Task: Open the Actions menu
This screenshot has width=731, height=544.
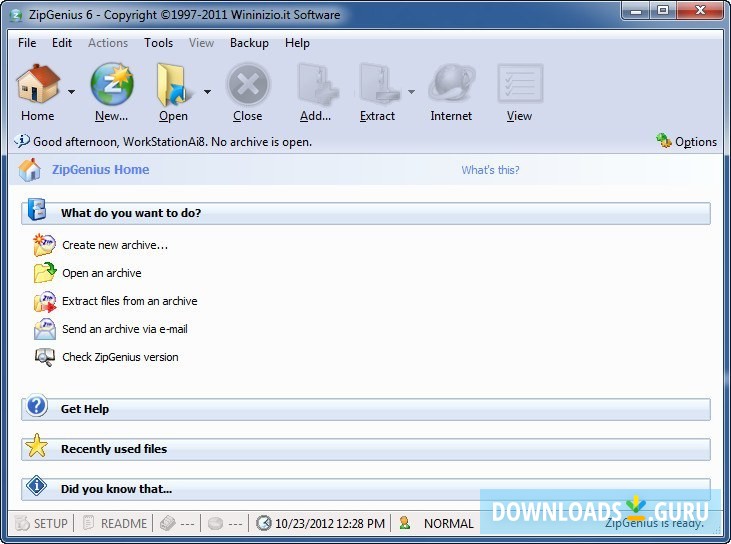Action: (x=108, y=43)
